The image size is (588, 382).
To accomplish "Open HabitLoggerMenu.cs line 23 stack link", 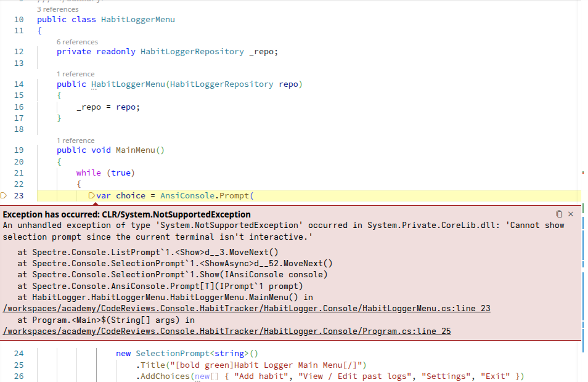I will tap(247, 309).
